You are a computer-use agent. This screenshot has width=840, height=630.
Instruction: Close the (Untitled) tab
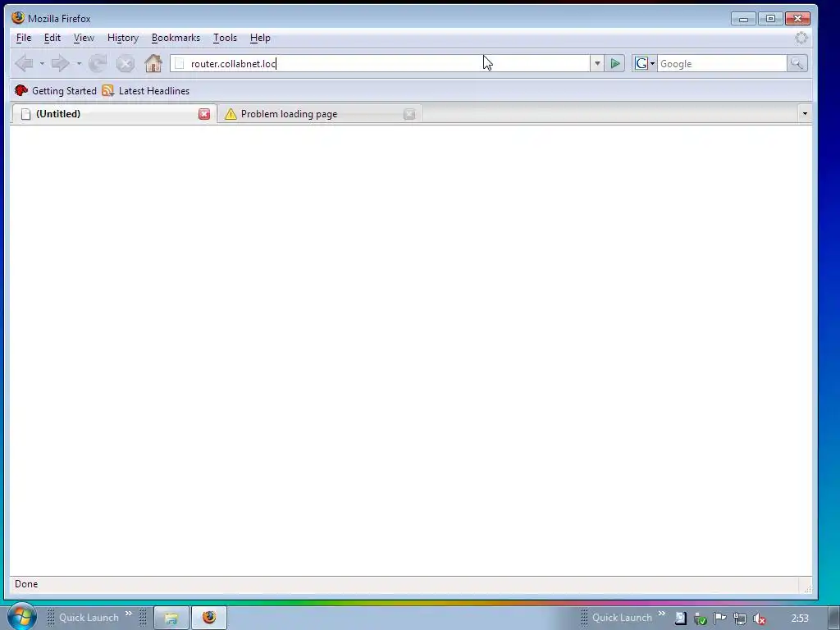[204, 114]
